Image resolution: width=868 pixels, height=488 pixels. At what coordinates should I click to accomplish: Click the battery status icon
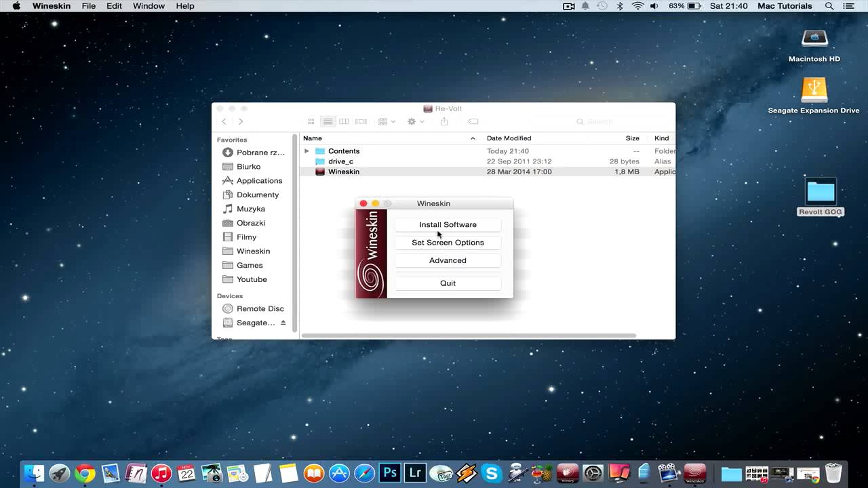(x=694, y=6)
